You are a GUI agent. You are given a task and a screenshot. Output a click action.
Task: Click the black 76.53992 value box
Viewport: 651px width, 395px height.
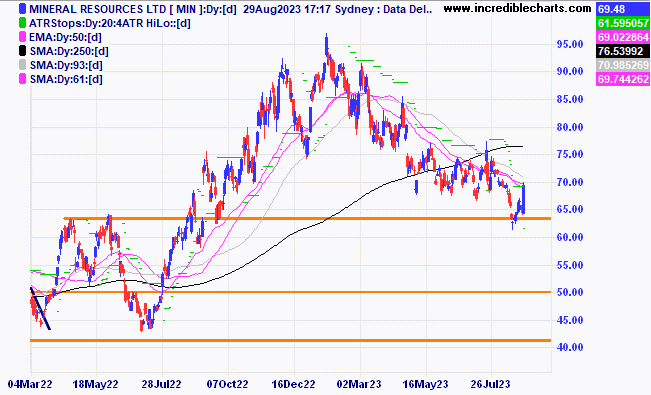(622, 51)
